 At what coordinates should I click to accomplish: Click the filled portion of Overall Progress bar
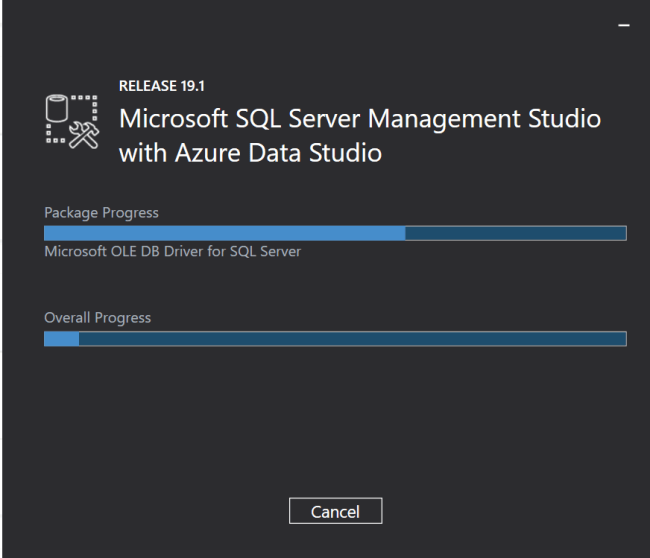click(x=61, y=339)
